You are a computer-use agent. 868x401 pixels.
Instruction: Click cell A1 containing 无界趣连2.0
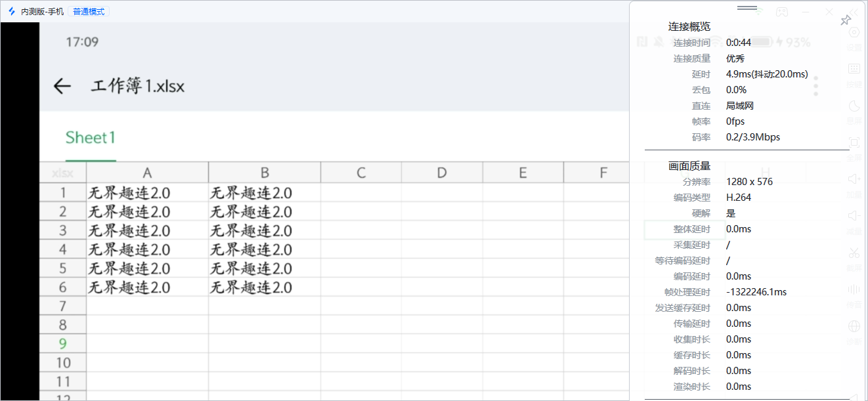coord(147,193)
